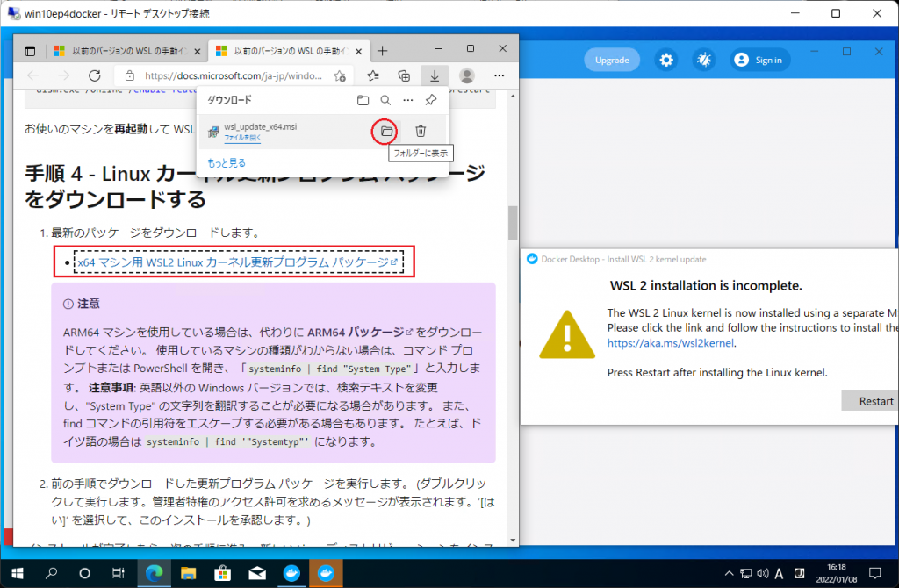899x588 pixels.
Task: Refresh the Edge page
Action: tap(95, 75)
